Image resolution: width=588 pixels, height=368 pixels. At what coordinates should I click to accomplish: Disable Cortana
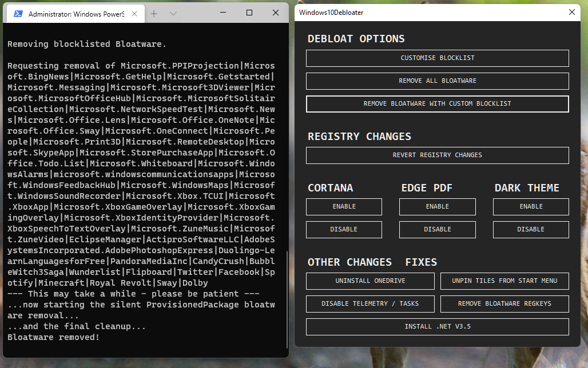(x=344, y=230)
